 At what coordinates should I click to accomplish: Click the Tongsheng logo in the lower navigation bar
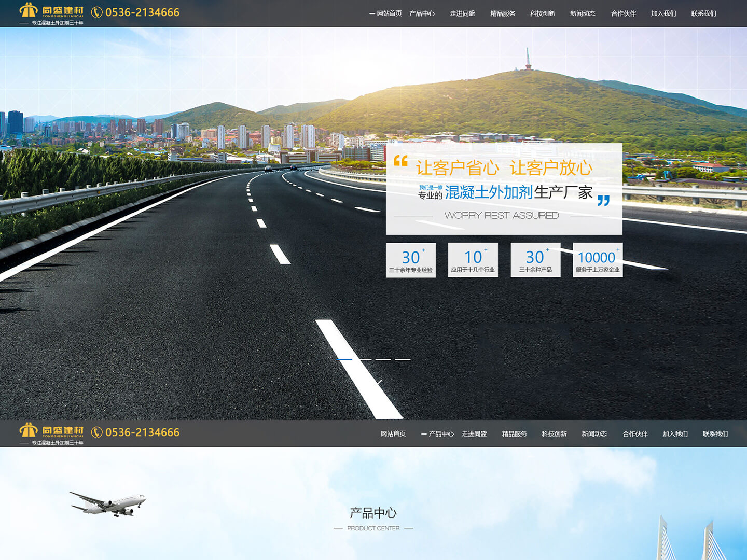[51, 433]
